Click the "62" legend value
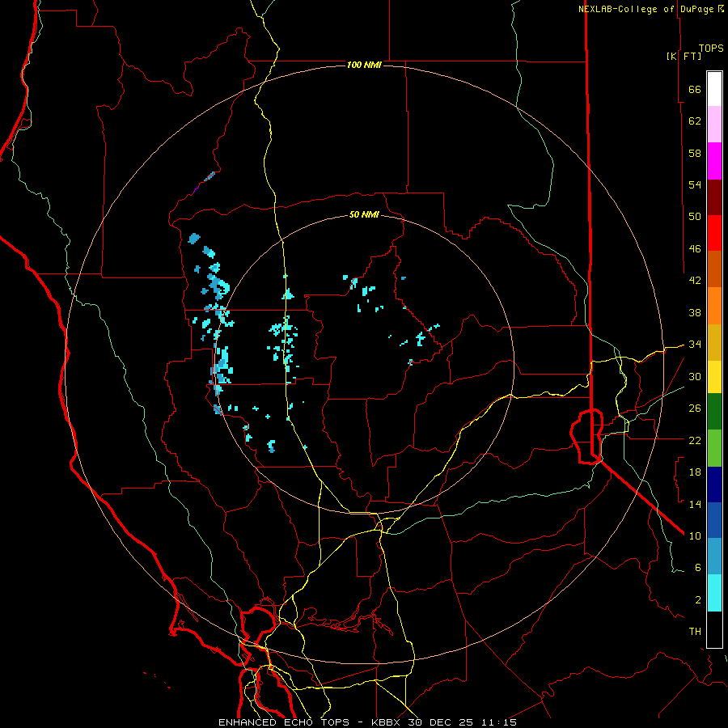Viewport: 728px width, 728px height. coord(695,121)
